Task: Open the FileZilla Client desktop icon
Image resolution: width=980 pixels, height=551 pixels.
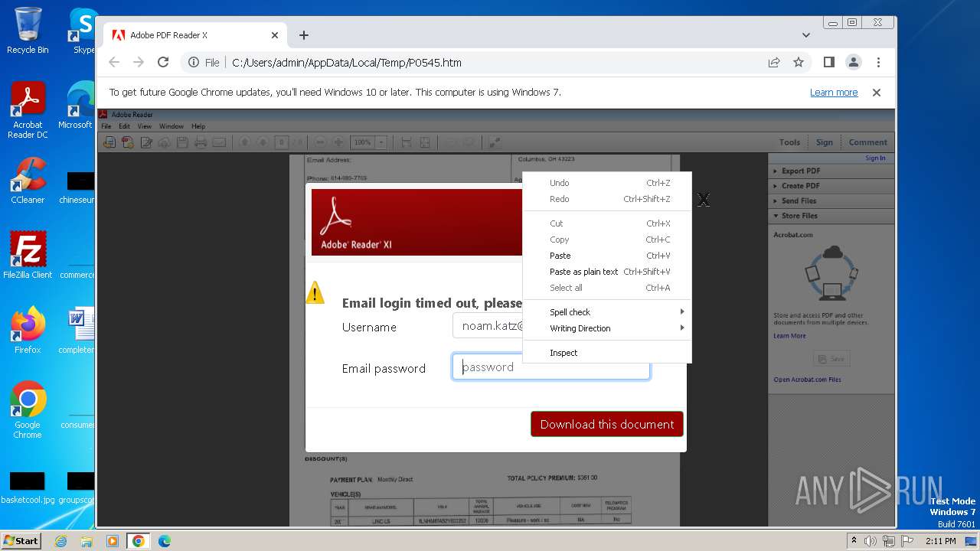Action: [28, 255]
